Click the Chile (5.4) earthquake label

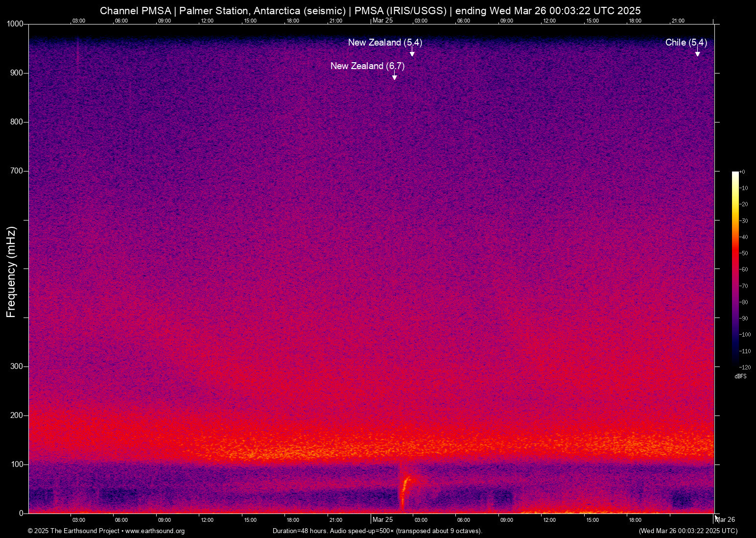686,43
